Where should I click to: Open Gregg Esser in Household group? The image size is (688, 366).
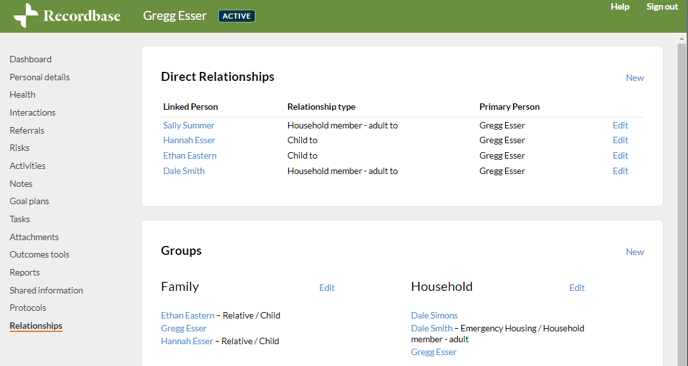(x=434, y=352)
